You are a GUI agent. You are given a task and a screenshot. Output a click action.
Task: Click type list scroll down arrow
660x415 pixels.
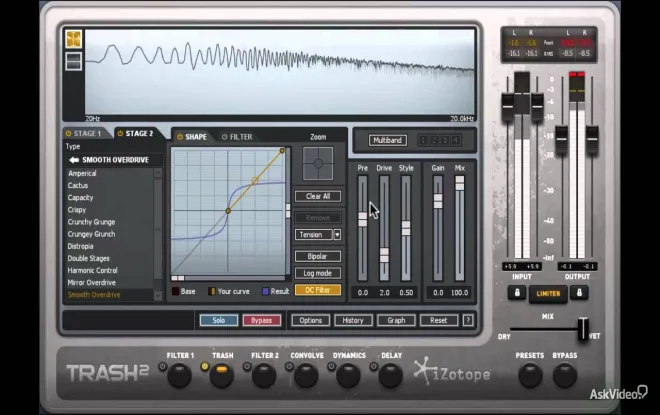158,296
